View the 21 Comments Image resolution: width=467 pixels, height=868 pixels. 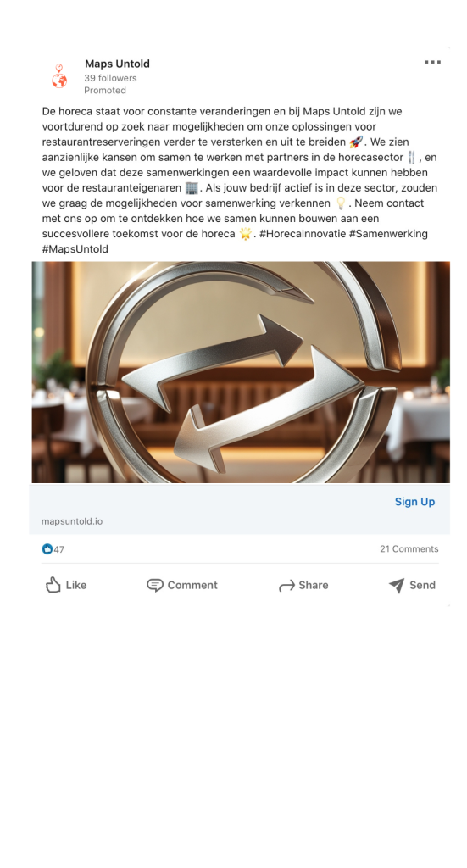409,549
